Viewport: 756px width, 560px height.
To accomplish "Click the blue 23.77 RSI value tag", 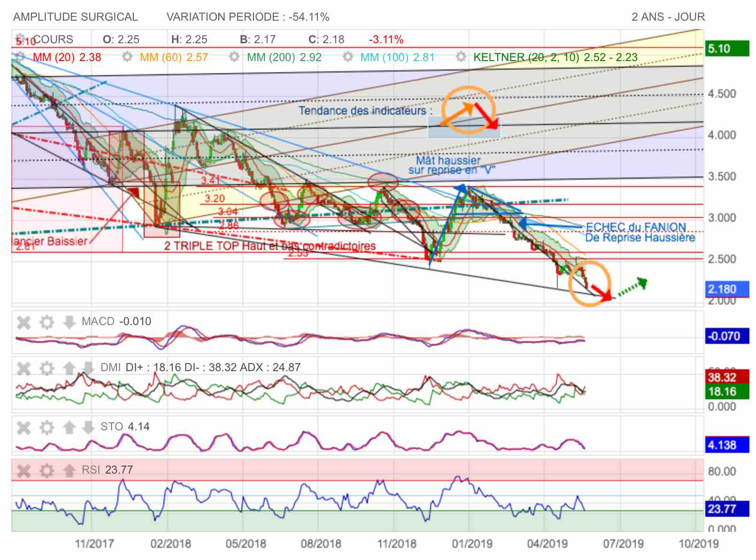I will click(x=726, y=509).
